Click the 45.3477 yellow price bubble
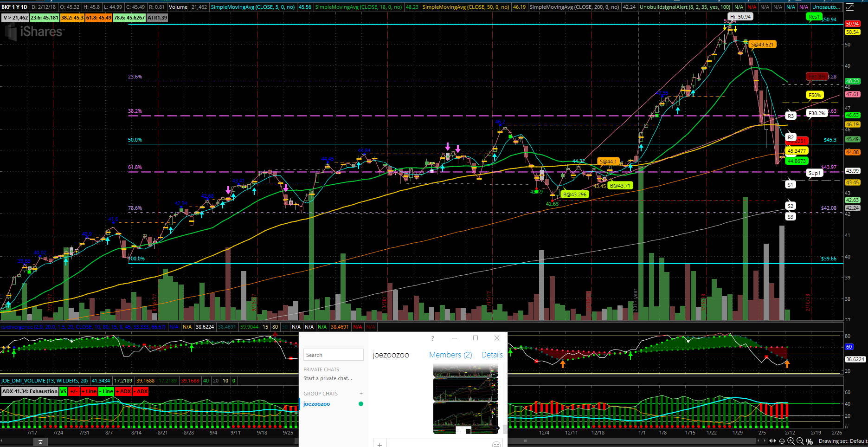This screenshot has width=868, height=447. click(x=797, y=151)
